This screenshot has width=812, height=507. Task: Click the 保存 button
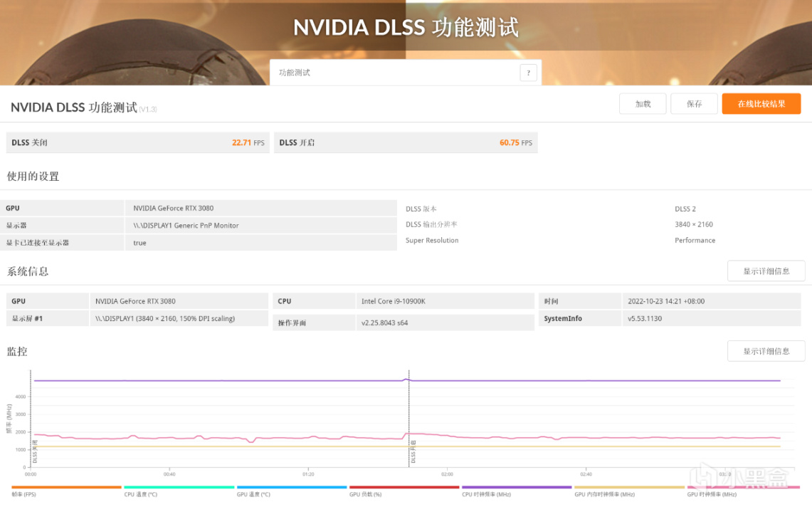[x=694, y=104]
